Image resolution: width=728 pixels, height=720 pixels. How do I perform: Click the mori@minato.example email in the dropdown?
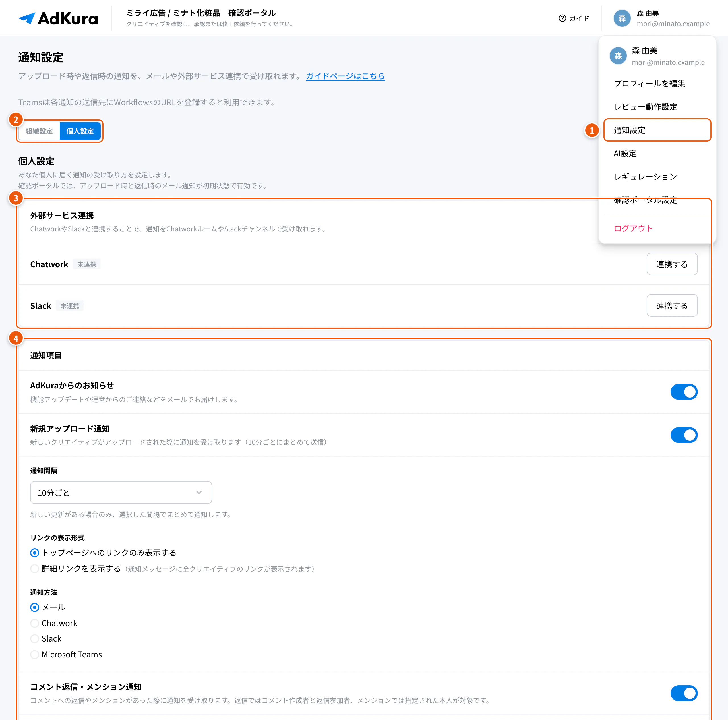pos(668,63)
